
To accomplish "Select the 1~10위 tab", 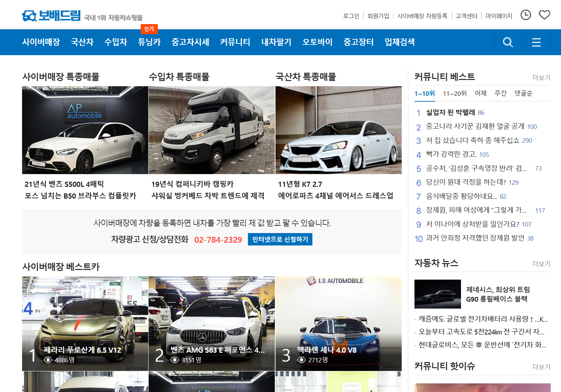I will pyautogui.click(x=424, y=93).
